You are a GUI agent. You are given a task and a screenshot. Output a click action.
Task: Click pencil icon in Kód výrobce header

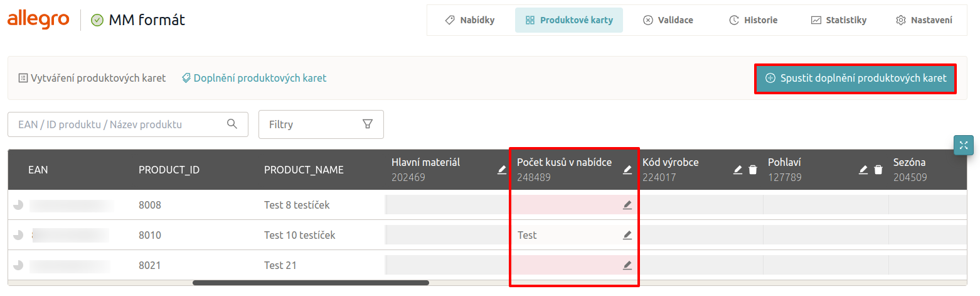click(738, 170)
